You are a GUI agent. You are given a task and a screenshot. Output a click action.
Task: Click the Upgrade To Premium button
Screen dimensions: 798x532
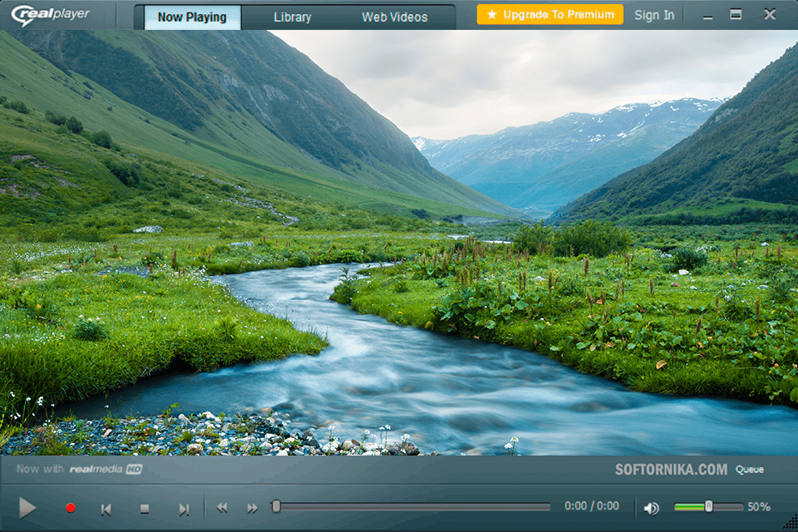[550, 15]
